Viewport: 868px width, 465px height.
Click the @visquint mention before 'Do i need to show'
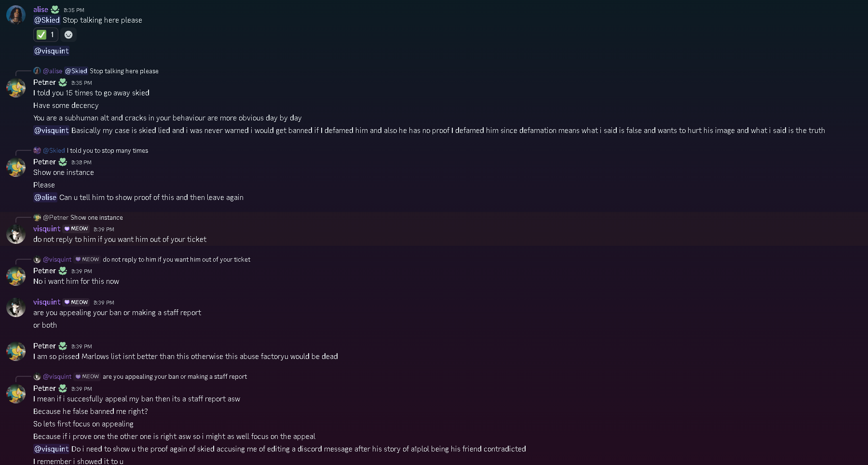click(x=51, y=449)
